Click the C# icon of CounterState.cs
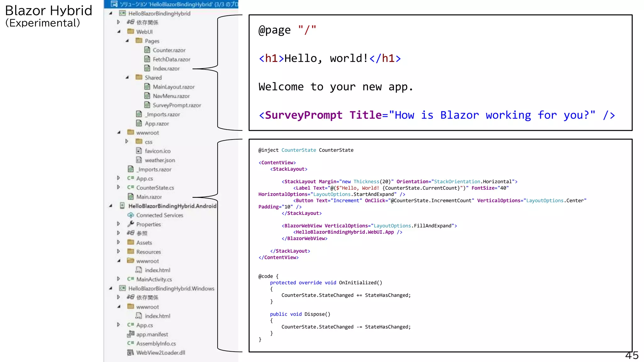This screenshot has height=362, width=644. click(x=130, y=187)
